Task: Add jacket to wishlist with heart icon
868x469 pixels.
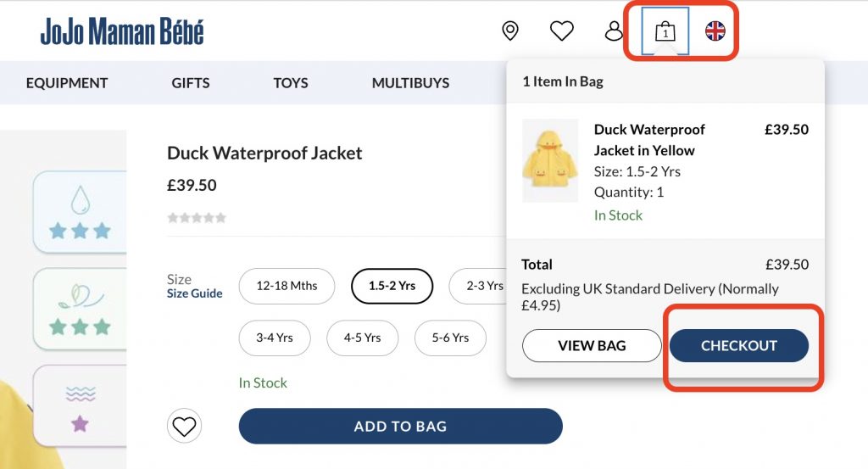Action: coord(185,426)
